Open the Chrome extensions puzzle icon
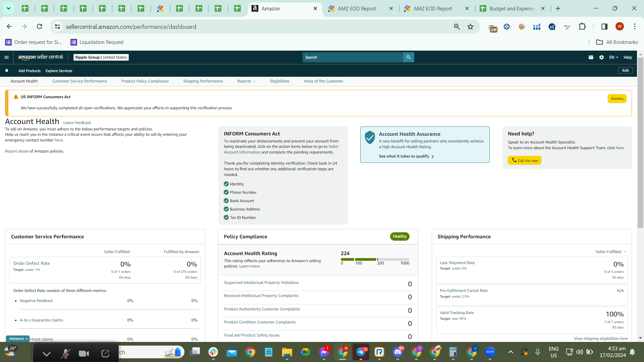The height and width of the screenshot is (362, 644). pos(582,26)
